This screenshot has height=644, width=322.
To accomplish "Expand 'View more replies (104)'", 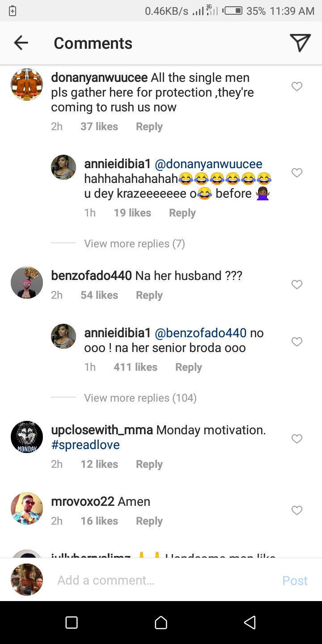I will click(140, 398).
